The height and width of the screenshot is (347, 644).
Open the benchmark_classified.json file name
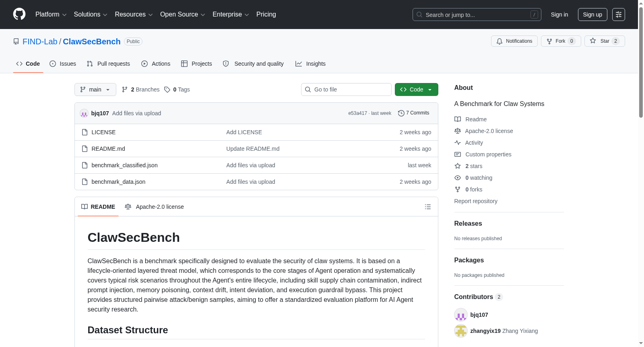[124, 165]
